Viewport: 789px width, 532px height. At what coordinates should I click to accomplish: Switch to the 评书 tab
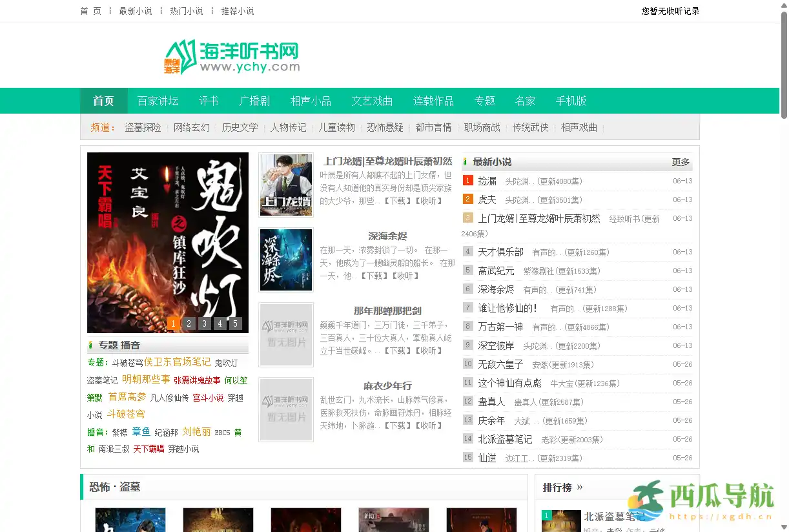click(209, 101)
